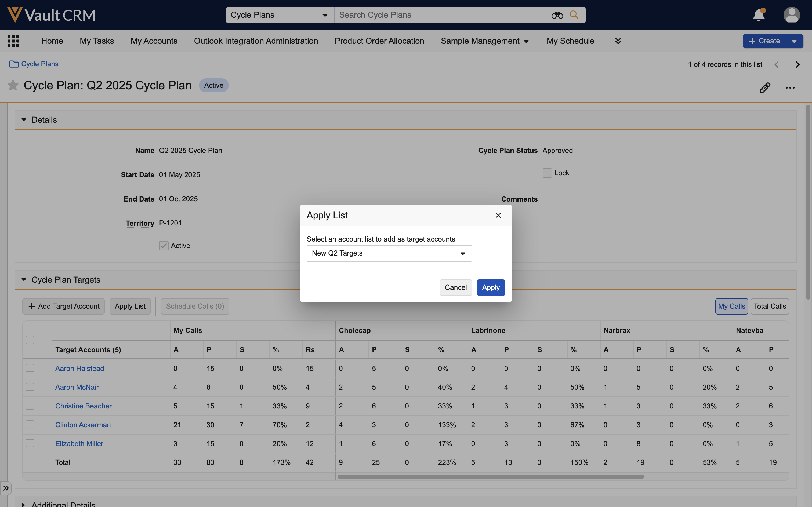812x507 pixels.
Task: Open the app launcher grid icon
Action: coord(13,41)
